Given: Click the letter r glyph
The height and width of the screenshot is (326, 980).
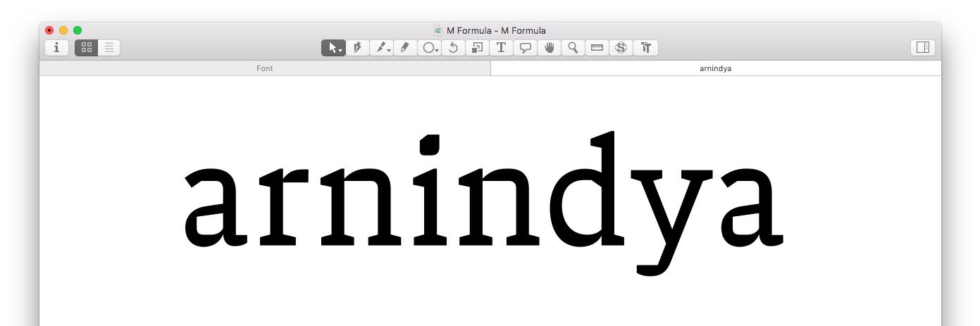Looking at the screenshot, I should click(x=285, y=206).
